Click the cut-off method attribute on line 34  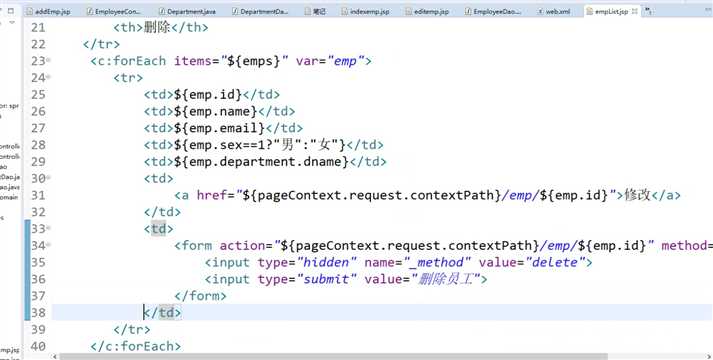(687, 245)
